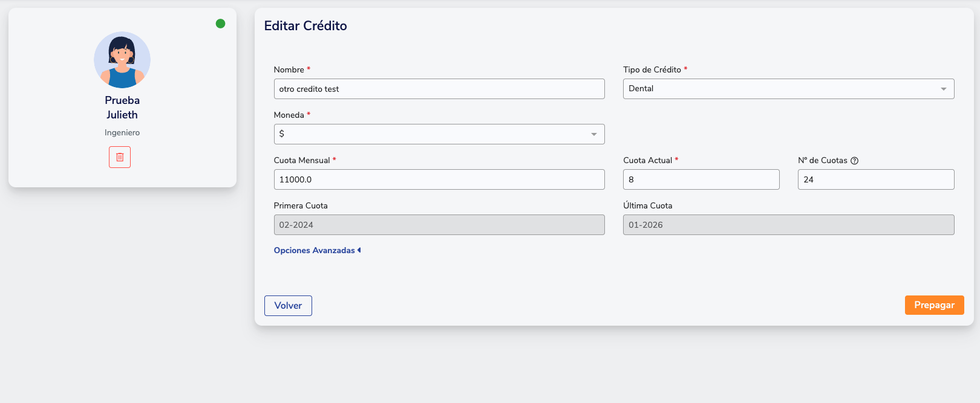Click the Prueba Julieth name text

[x=122, y=108]
